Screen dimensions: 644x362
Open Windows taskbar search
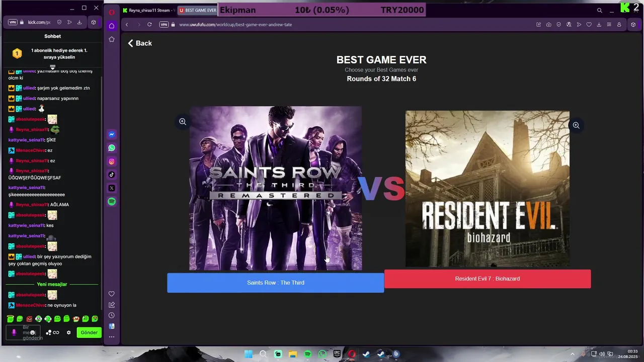[x=263, y=354]
